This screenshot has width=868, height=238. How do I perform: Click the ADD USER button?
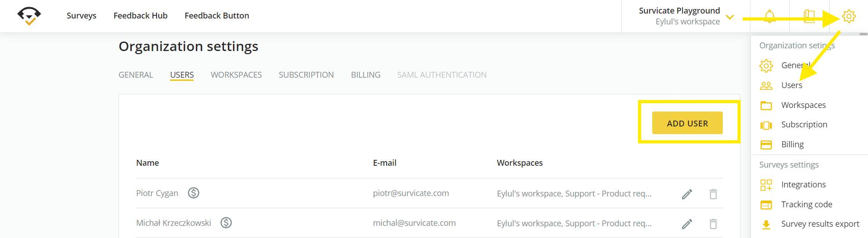[687, 123]
